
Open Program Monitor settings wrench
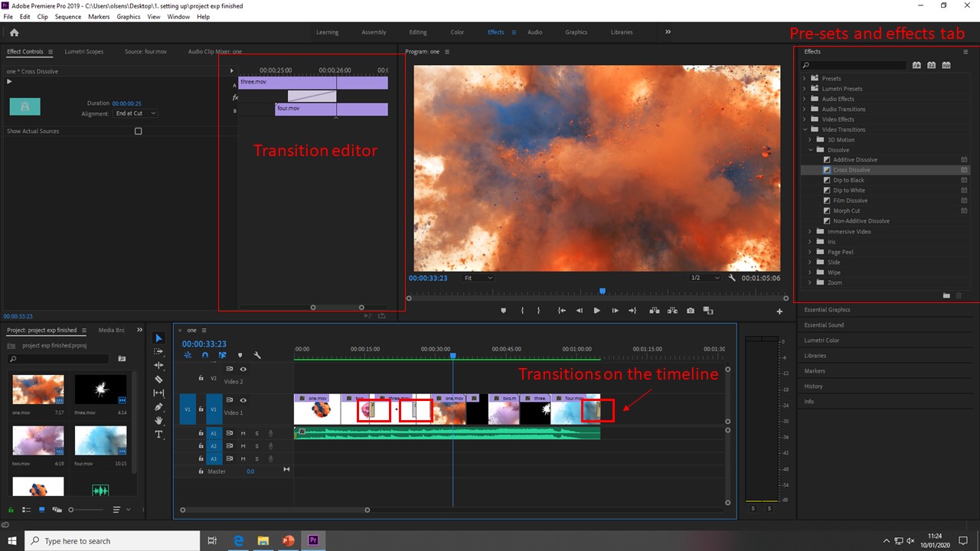(732, 278)
